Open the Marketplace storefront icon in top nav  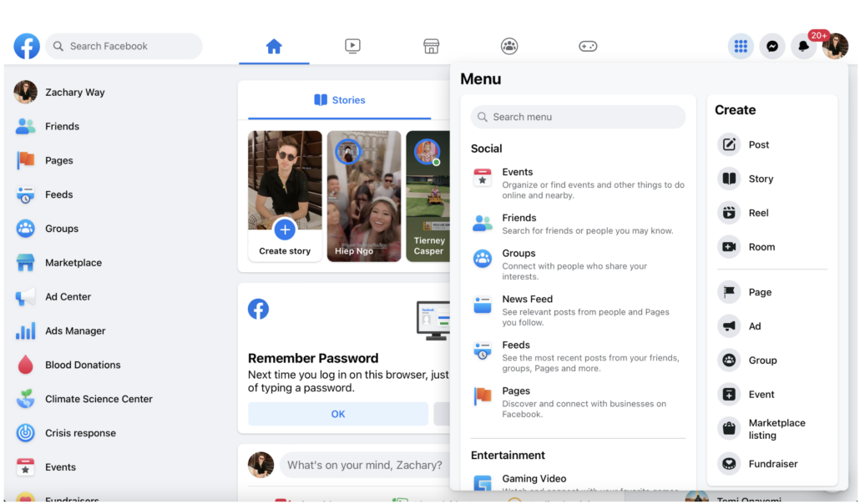click(x=431, y=47)
